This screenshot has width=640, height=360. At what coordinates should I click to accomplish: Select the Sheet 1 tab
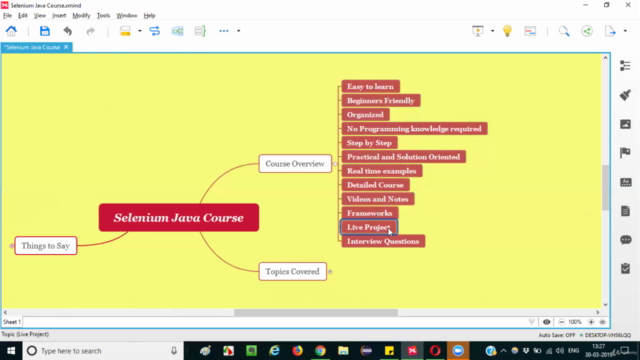[12, 322]
